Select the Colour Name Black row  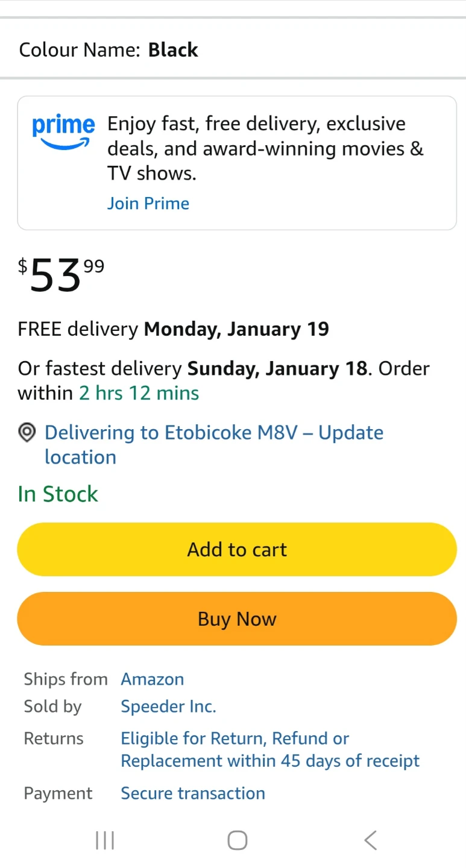point(233,49)
